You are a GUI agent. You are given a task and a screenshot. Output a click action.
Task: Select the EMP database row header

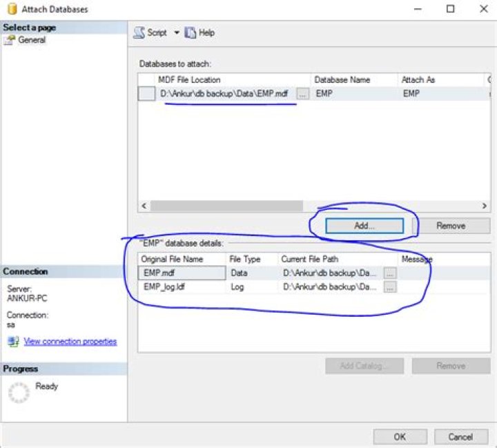tap(146, 94)
